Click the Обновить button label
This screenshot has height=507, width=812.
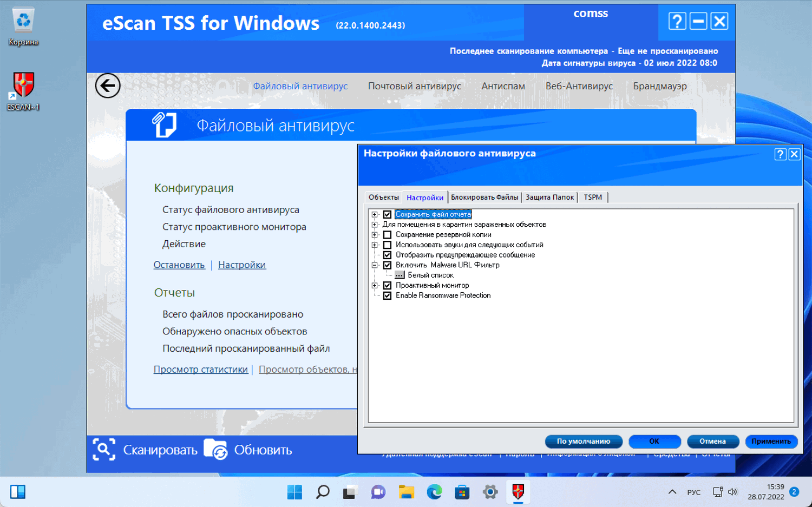263,450
